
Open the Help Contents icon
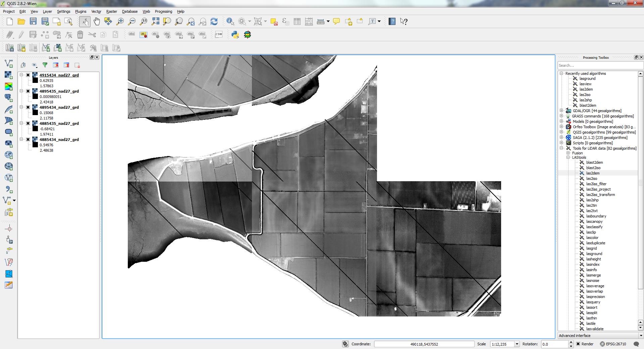(x=392, y=21)
